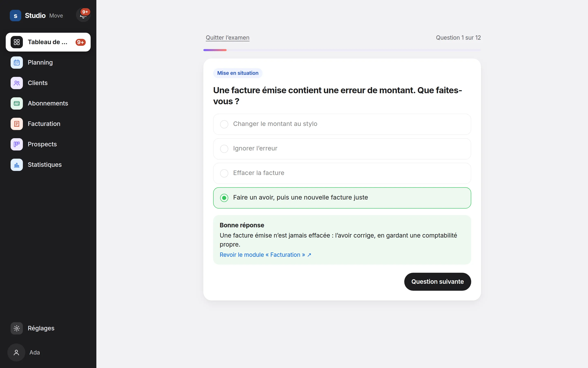Click the Clients people icon
The image size is (588, 368).
[x=17, y=83]
